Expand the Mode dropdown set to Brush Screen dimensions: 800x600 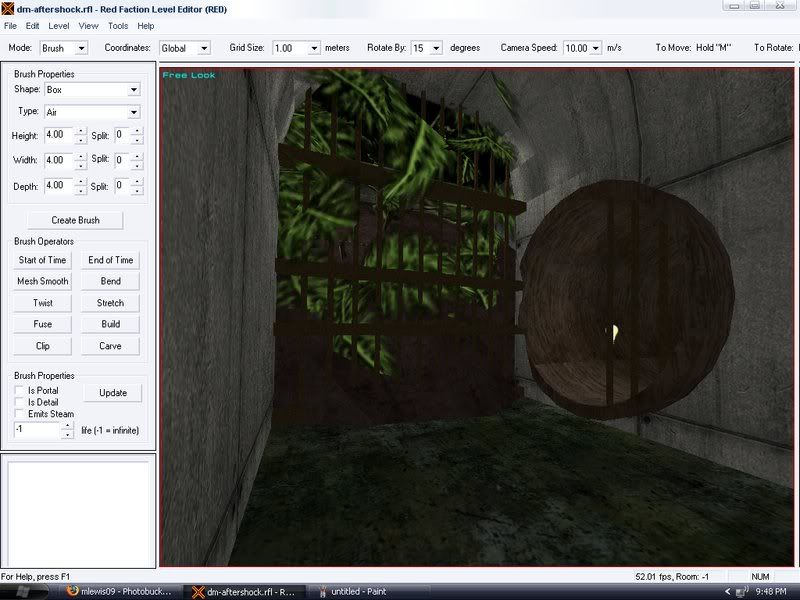click(x=81, y=48)
